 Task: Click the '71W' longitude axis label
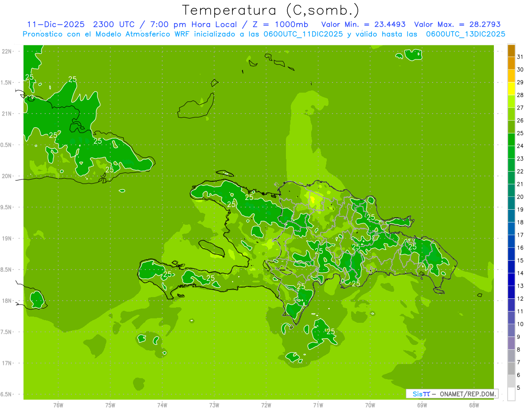click(318, 405)
